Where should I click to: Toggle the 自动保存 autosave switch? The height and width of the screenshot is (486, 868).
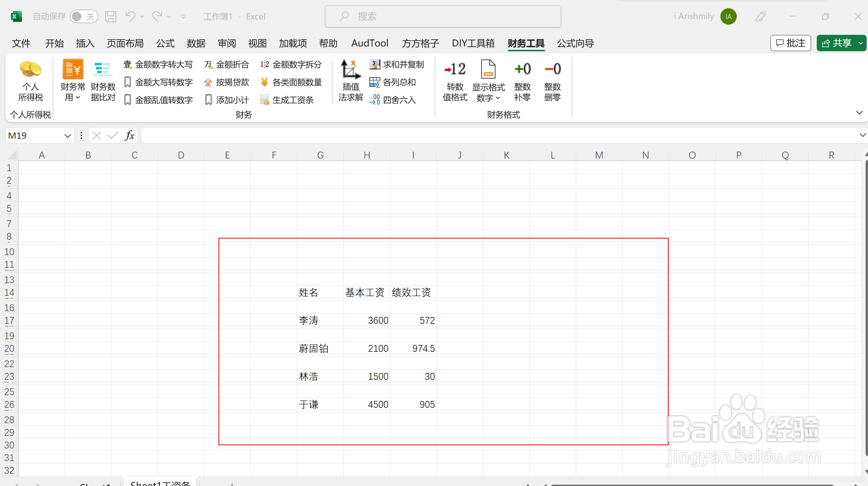tap(84, 16)
